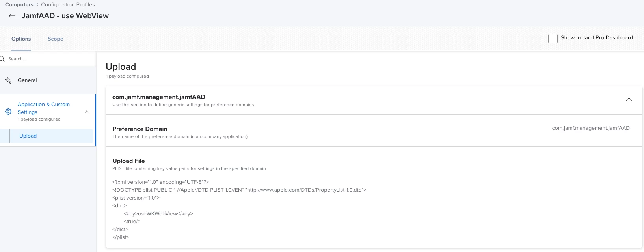Click the Preference Domain label
644x252 pixels.
[x=140, y=129]
